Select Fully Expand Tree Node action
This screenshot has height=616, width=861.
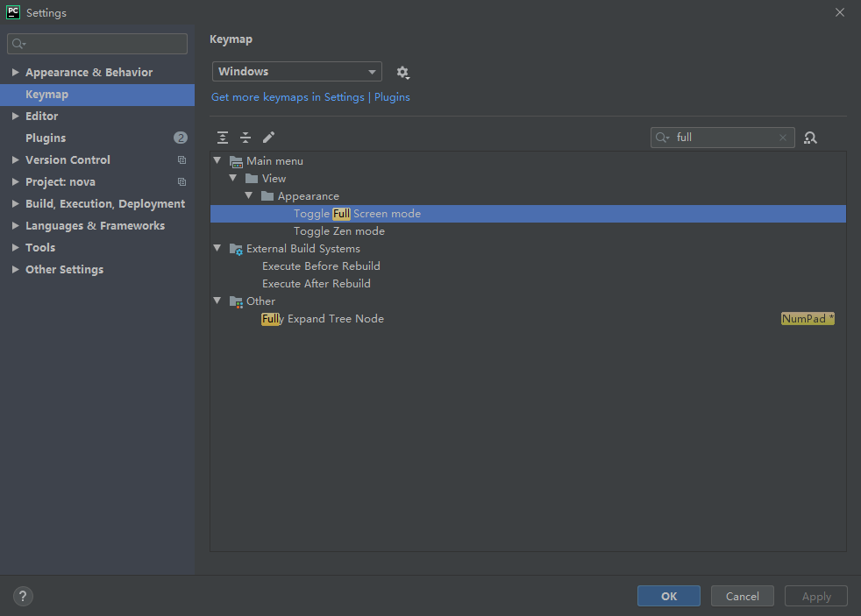(323, 319)
